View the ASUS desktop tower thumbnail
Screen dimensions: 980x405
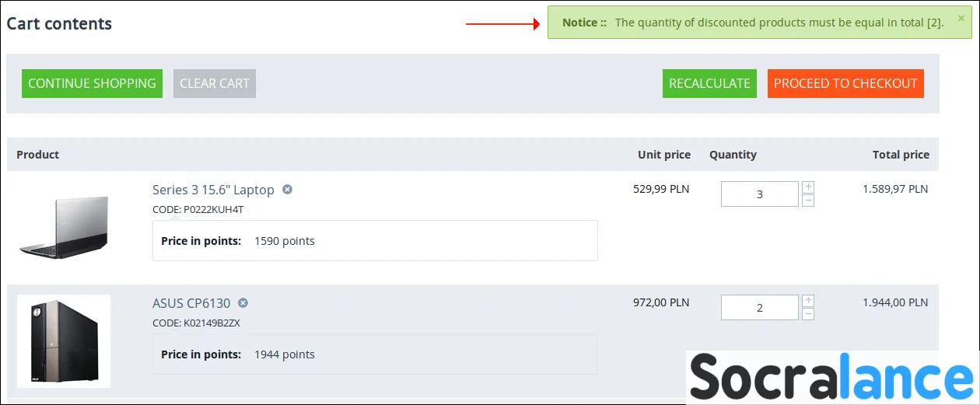click(64, 341)
